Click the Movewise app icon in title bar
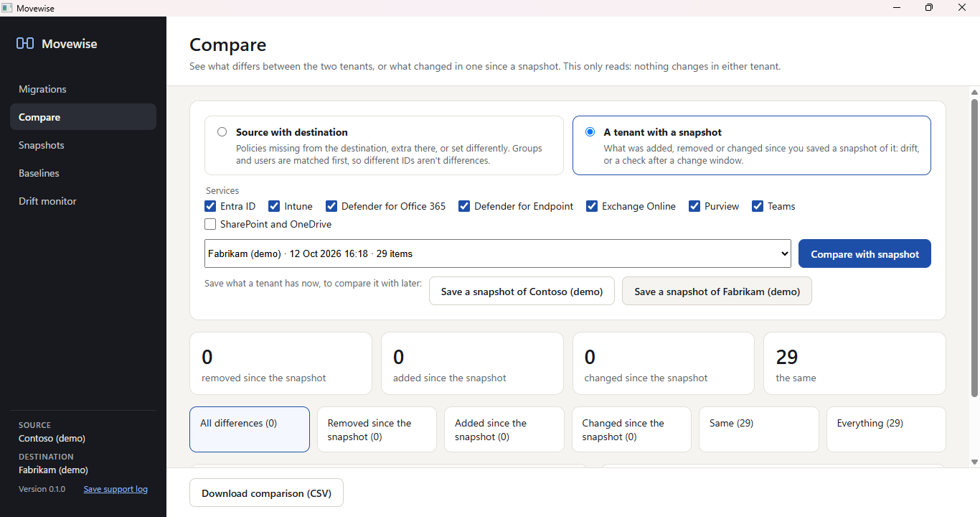 [x=7, y=8]
